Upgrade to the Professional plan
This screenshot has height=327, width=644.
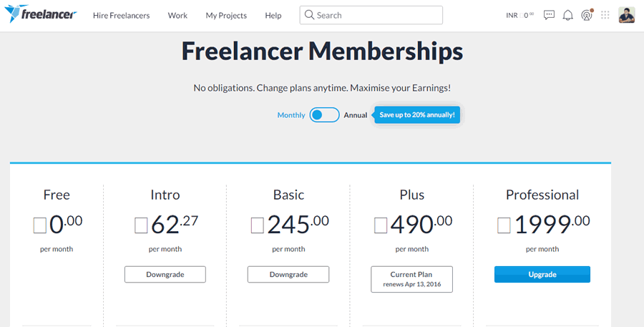coord(542,275)
